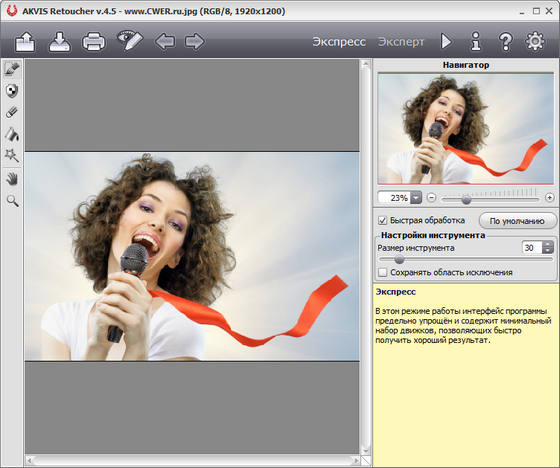
Task: Open an image file with upload icon
Action: (x=25, y=41)
